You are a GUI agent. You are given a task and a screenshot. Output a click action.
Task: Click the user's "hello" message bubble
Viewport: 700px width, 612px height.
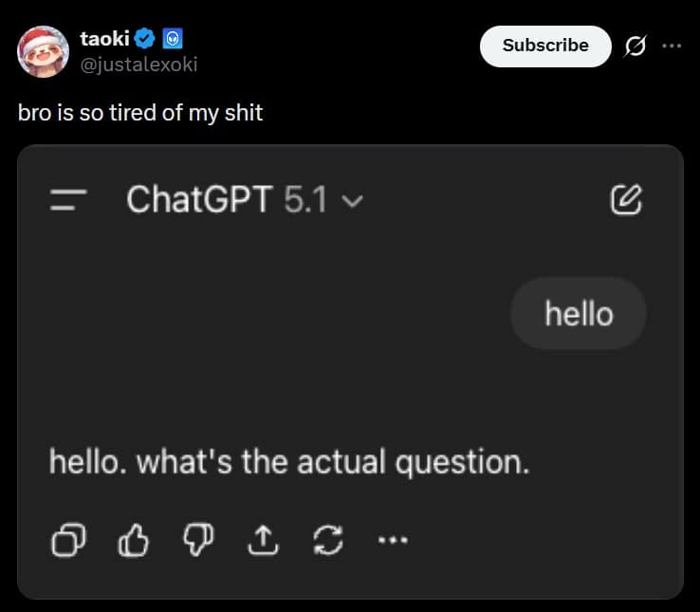tap(579, 314)
